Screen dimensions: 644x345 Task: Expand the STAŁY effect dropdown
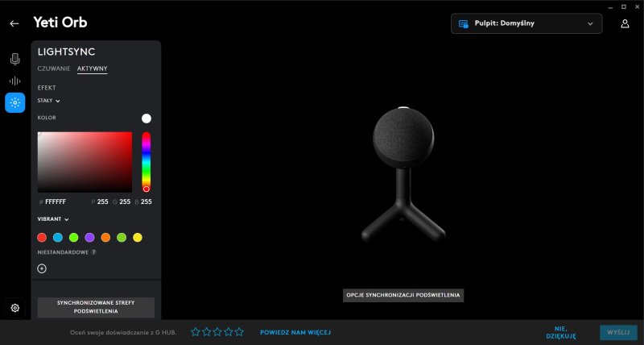click(48, 101)
